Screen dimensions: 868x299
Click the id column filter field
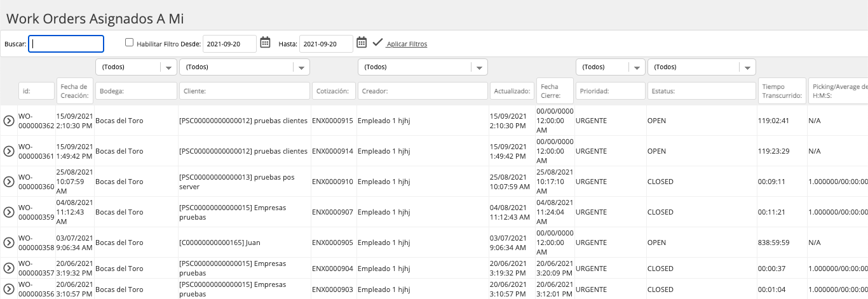click(36, 91)
